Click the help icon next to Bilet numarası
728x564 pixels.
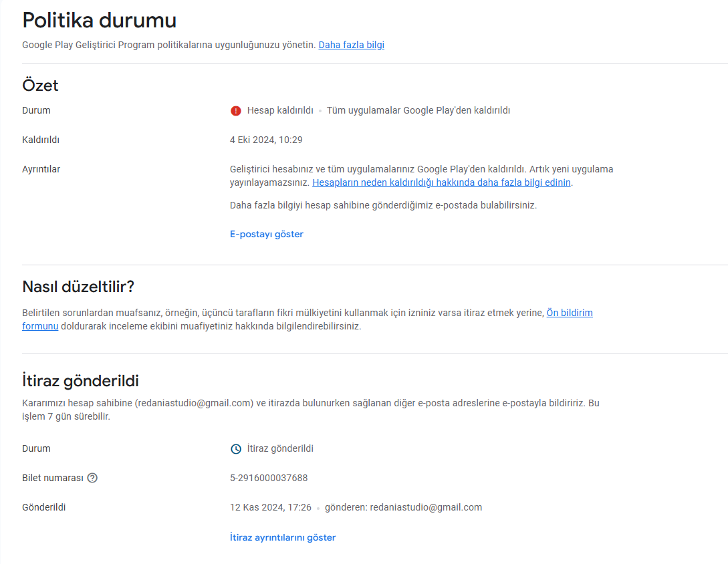[92, 478]
